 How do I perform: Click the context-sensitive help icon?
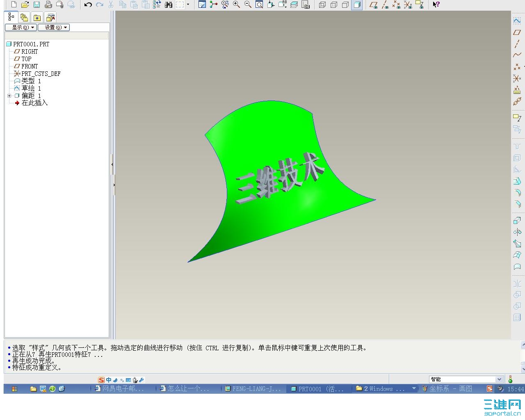[436, 5]
